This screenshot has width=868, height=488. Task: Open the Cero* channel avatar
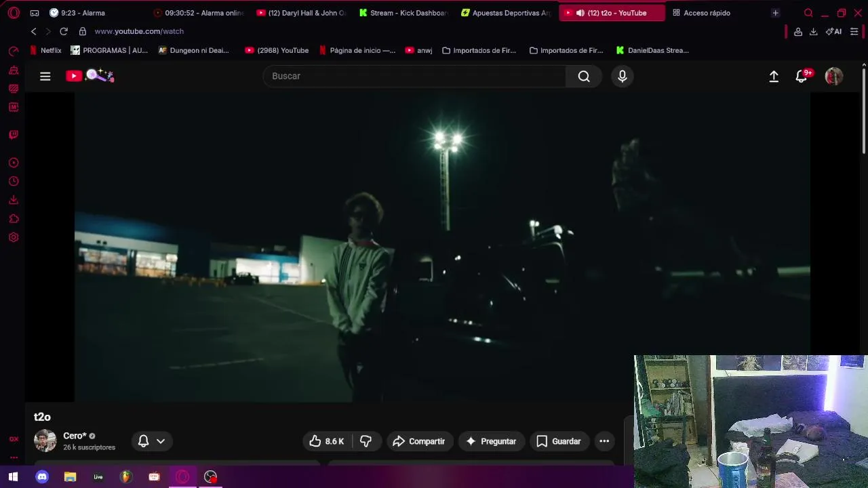[x=45, y=441]
